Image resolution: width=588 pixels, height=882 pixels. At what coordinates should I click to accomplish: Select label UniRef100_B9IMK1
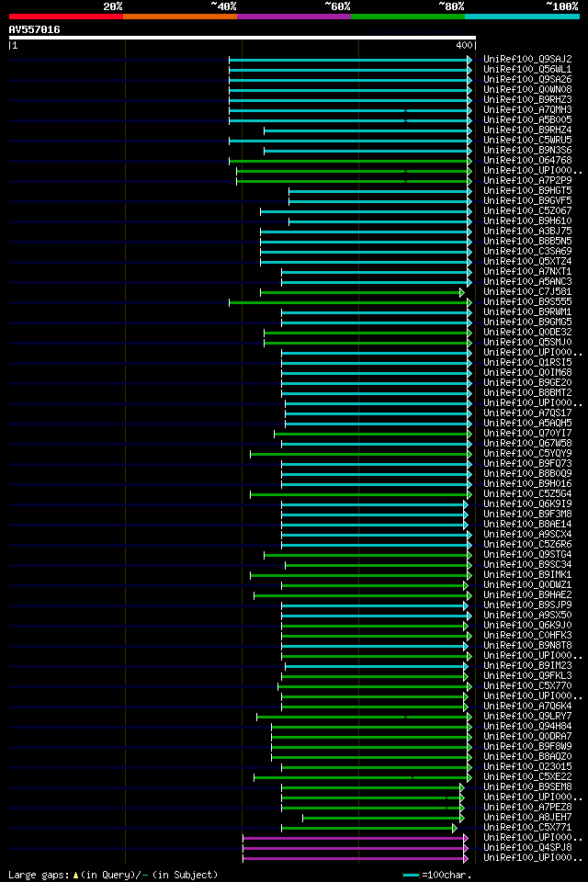(527, 575)
